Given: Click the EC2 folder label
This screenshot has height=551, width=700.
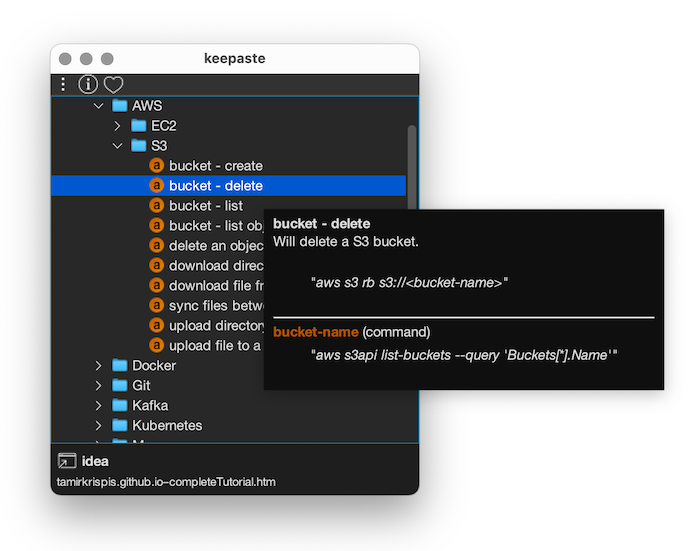Looking at the screenshot, I should click(x=164, y=126).
